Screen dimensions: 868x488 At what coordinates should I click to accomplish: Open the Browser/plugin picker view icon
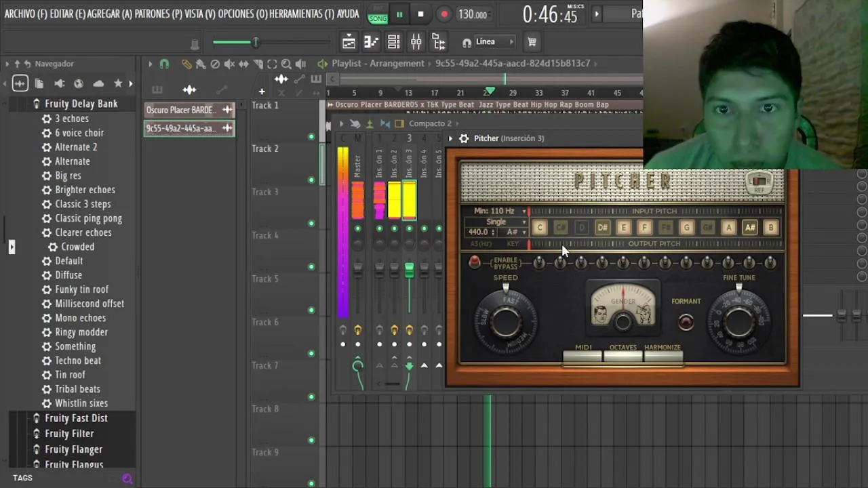438,42
